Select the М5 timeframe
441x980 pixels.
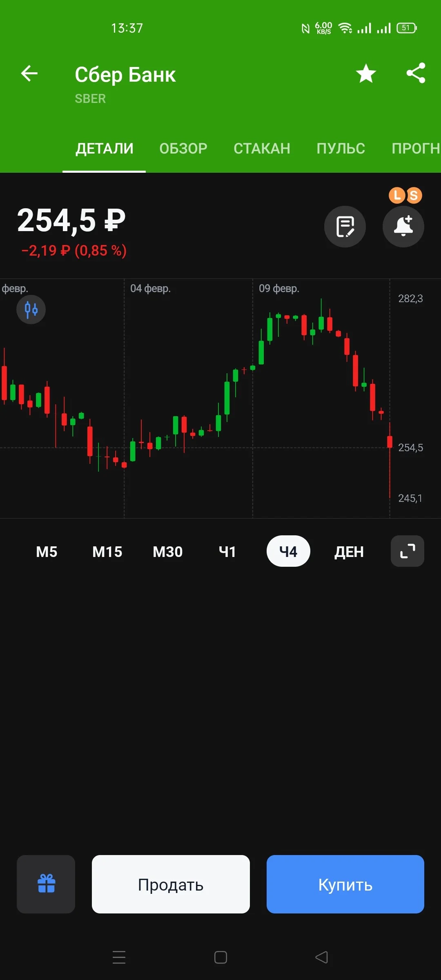coord(47,552)
